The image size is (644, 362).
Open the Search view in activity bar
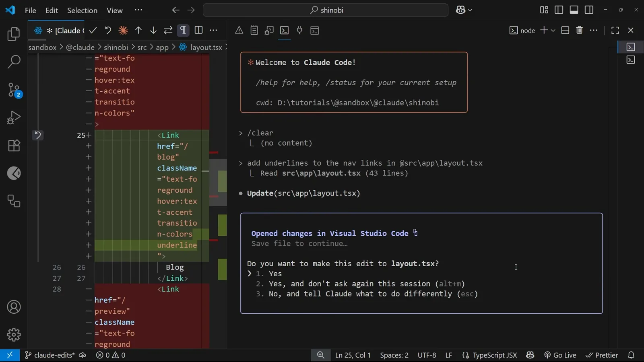point(14,62)
